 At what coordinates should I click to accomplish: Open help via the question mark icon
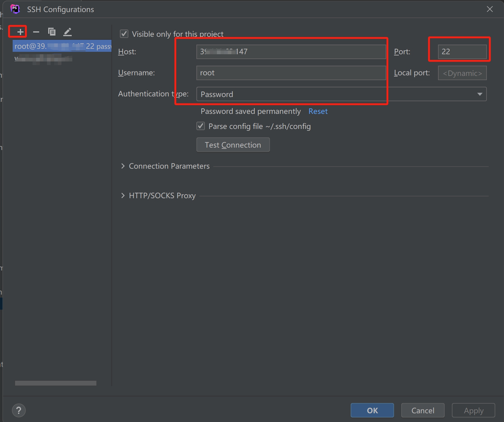point(19,410)
